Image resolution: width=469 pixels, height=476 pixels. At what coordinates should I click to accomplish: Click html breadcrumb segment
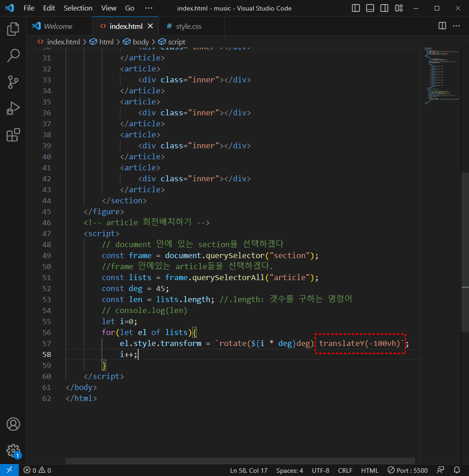(x=102, y=42)
